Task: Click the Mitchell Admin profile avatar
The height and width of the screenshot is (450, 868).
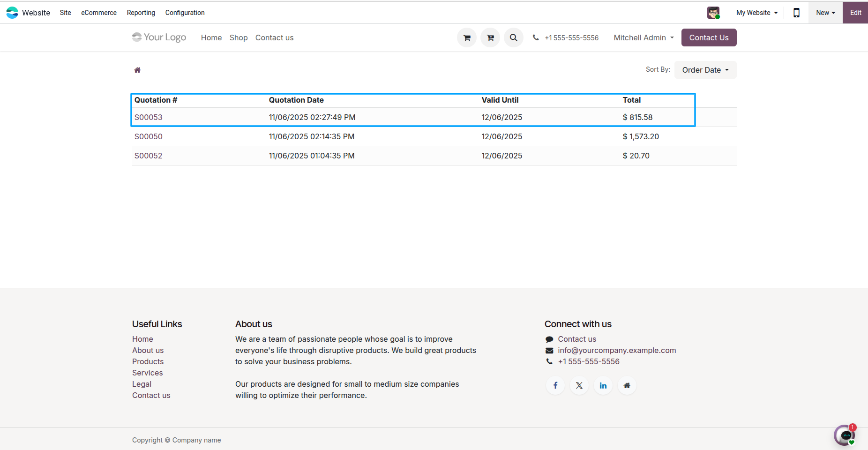Action: [714, 13]
